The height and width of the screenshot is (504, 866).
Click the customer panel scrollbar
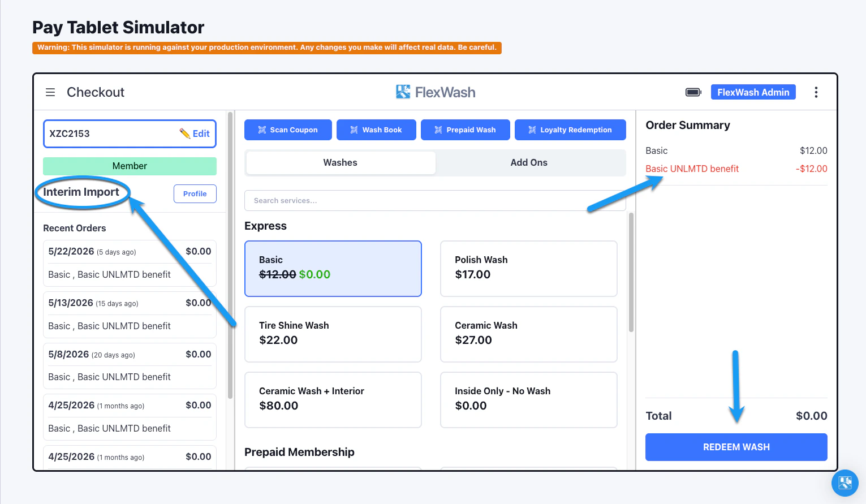(x=230, y=256)
